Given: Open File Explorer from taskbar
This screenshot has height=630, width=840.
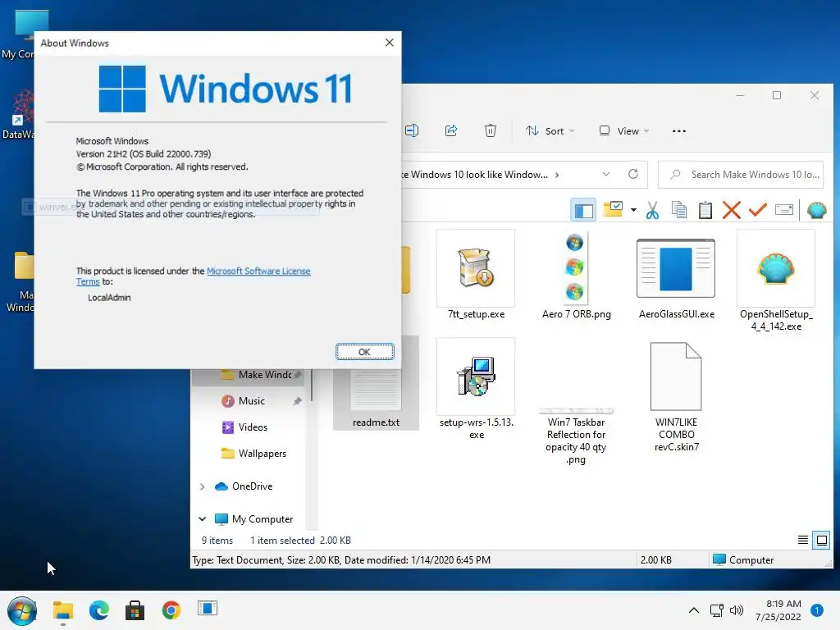Looking at the screenshot, I should (x=62, y=610).
